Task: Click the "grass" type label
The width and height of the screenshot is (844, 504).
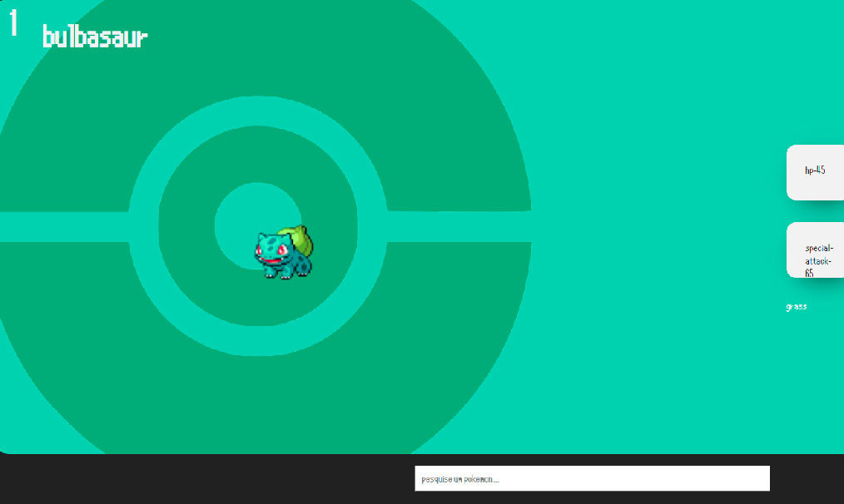Action: (x=797, y=307)
